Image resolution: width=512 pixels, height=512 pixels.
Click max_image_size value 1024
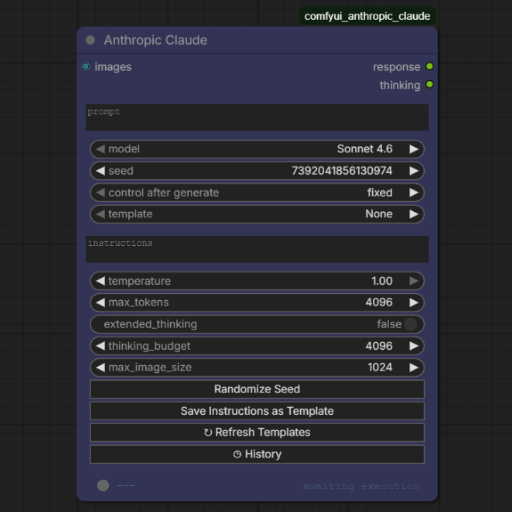[x=380, y=367]
